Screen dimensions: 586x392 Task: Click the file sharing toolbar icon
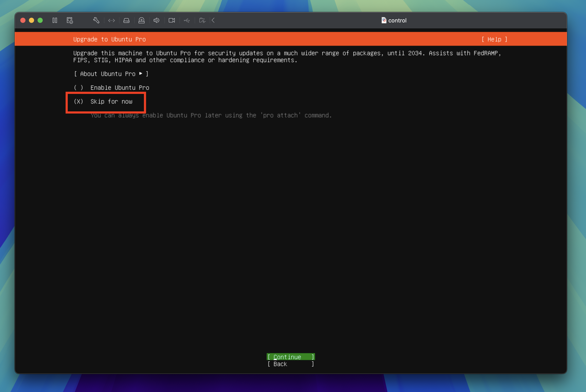pos(202,21)
